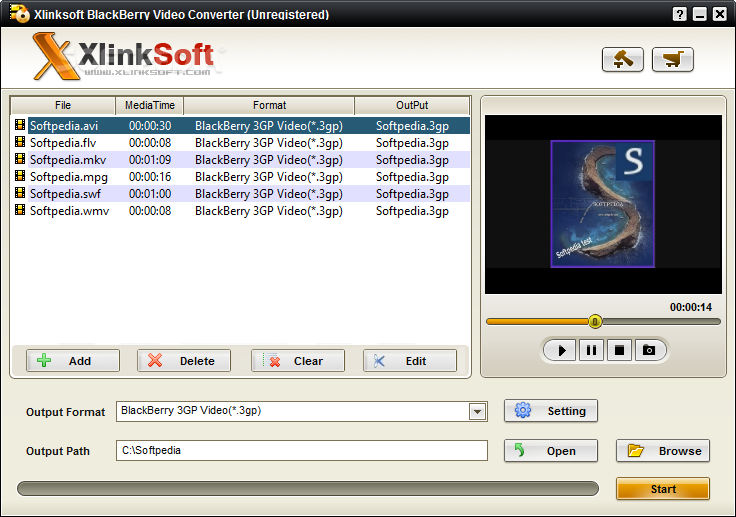Play the preview video
Viewport: 736px width, 517px height.
pyautogui.click(x=561, y=350)
